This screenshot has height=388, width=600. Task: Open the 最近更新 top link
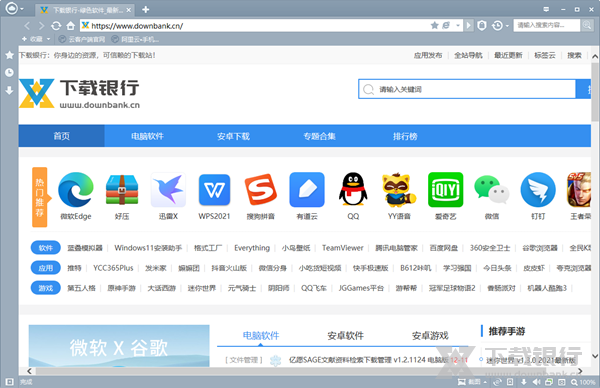[x=508, y=55]
